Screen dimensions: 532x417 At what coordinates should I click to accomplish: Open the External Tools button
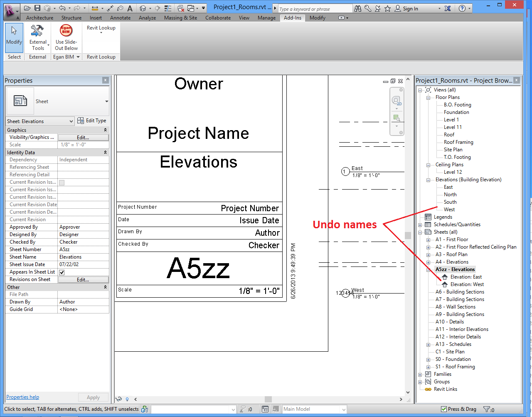pyautogui.click(x=38, y=37)
